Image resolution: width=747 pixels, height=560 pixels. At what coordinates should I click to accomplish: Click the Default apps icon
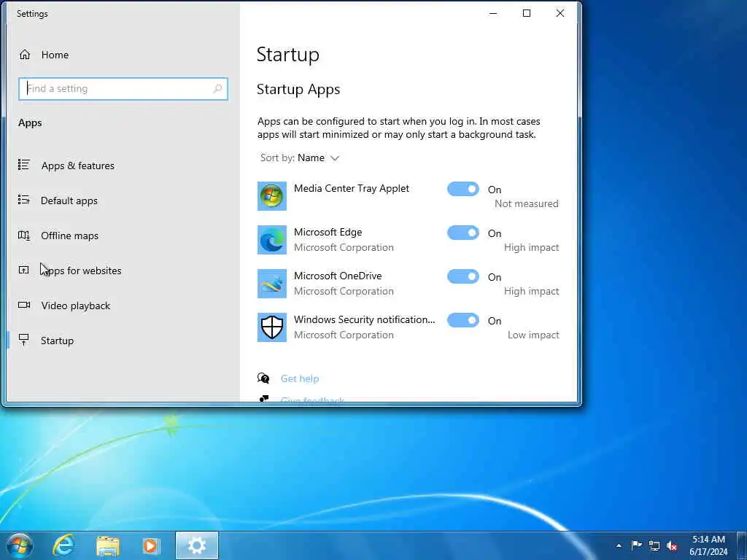point(24,200)
